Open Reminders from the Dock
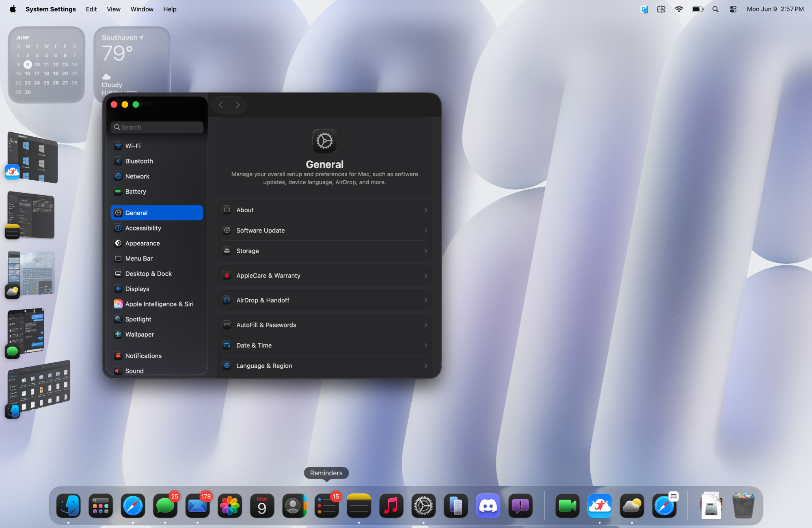The image size is (812, 528). (326, 506)
